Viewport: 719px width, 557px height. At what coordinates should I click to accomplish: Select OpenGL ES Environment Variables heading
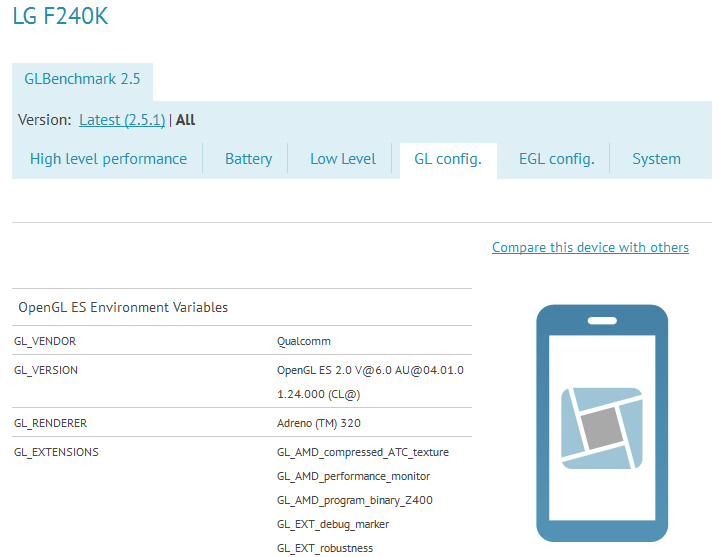pos(123,307)
